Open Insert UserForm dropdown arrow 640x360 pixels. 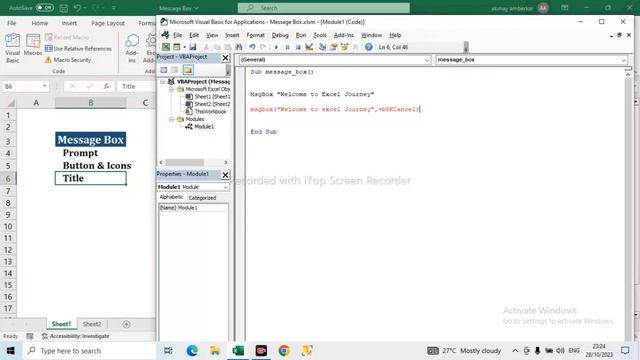[184, 47]
